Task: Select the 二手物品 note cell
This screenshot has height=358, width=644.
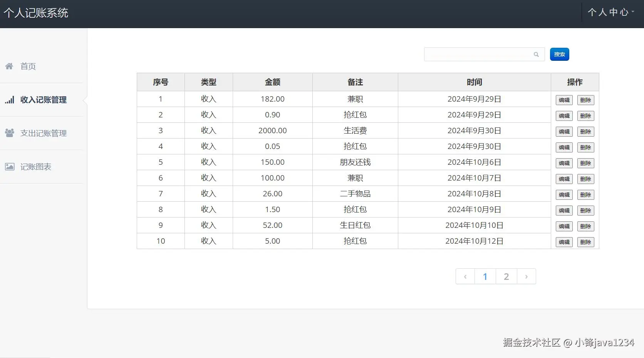Action: click(355, 194)
